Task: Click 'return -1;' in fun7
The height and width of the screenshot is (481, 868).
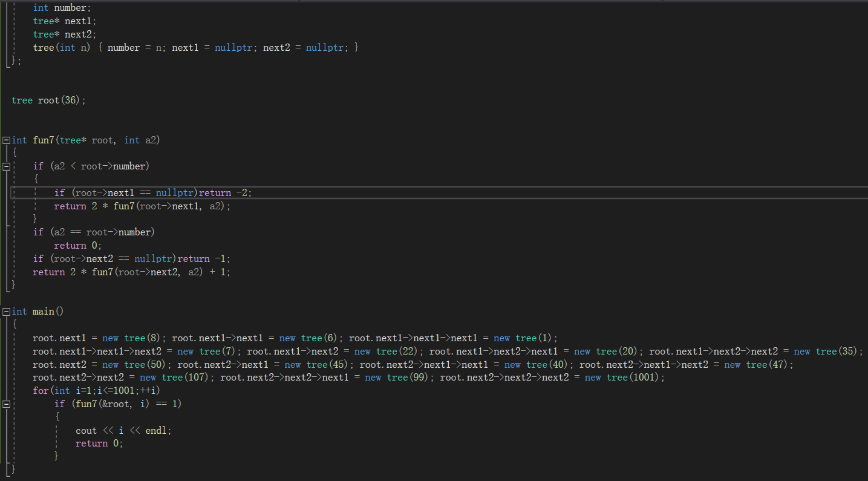Action: click(204, 259)
